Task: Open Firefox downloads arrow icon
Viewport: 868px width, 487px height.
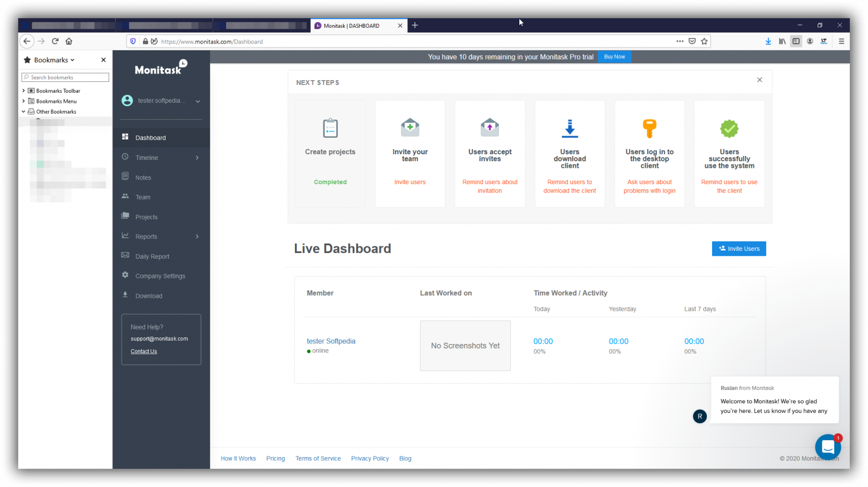Action: (768, 41)
